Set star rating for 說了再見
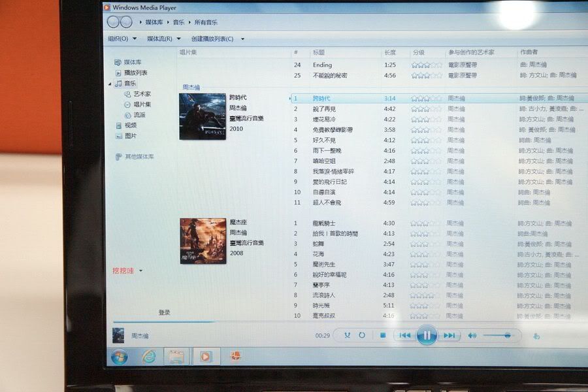 pyautogui.click(x=426, y=109)
